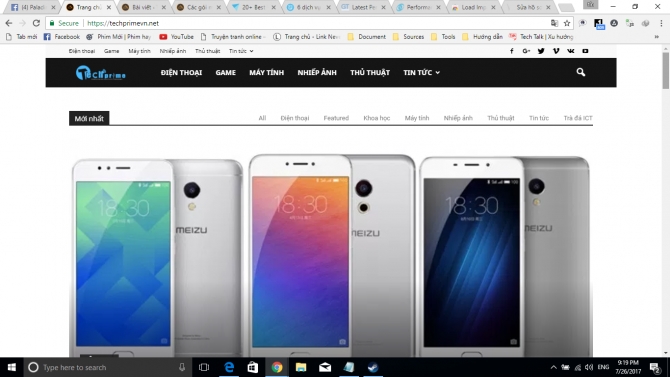This screenshot has height=377, width=670.
Task: Visit the Techprime Facebook icon
Action: pyautogui.click(x=511, y=51)
